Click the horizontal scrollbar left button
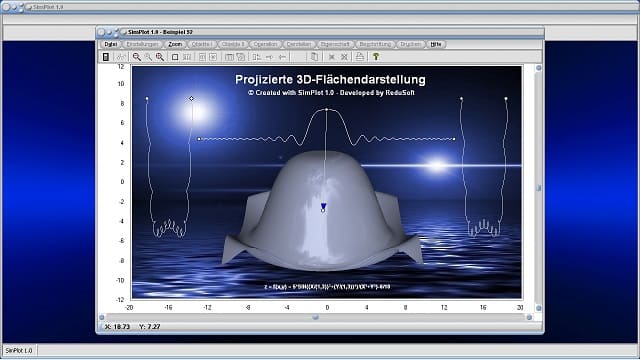 [x=102, y=317]
